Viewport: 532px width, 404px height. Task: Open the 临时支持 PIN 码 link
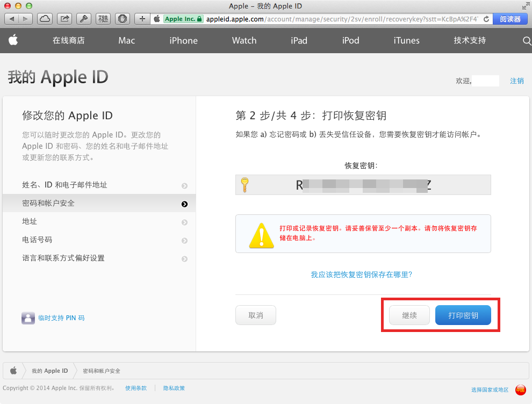(61, 318)
